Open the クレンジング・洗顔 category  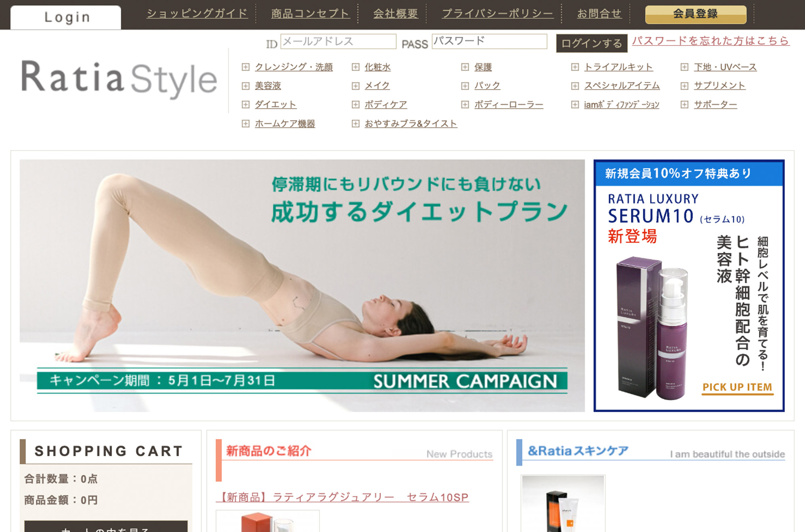pos(294,67)
